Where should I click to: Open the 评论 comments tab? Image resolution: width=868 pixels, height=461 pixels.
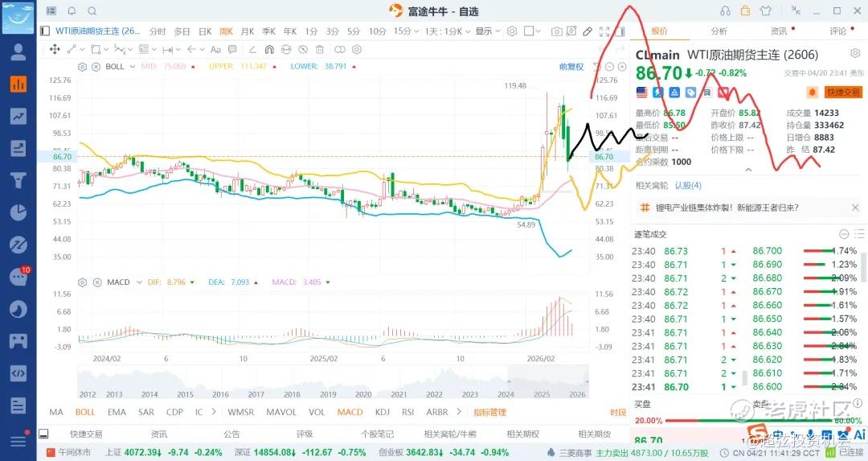pos(838,31)
